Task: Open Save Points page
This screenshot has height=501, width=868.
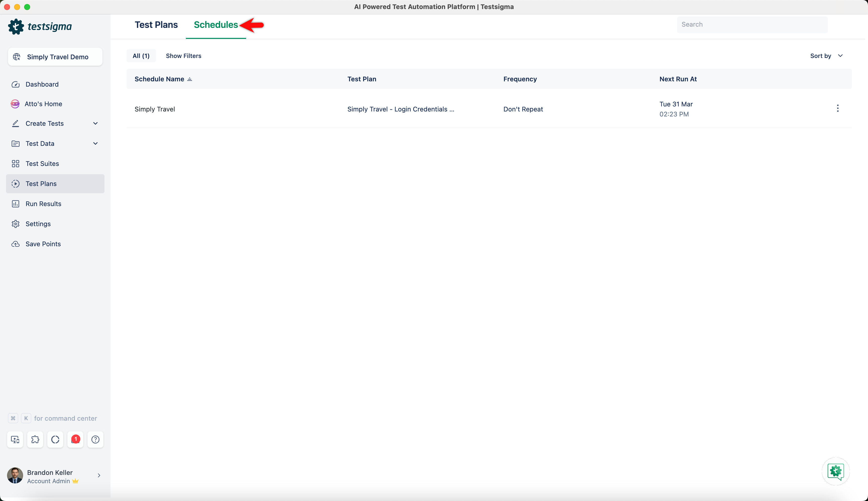Action: coord(43,244)
